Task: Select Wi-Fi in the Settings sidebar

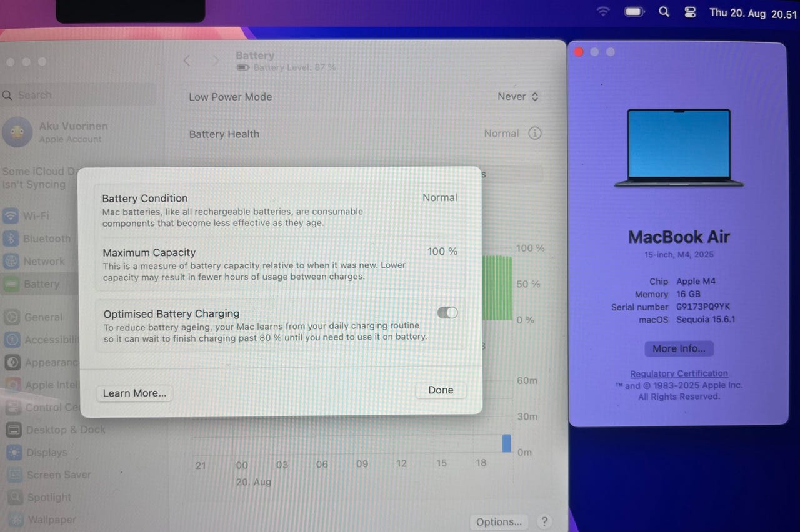Action: 36,216
